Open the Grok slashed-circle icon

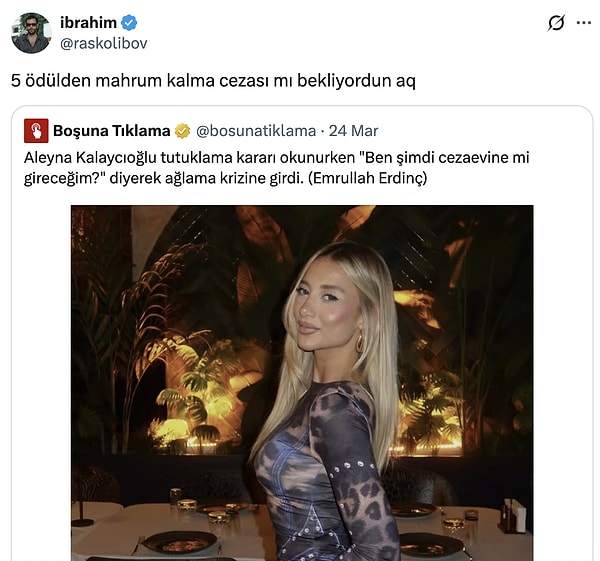[x=556, y=23]
